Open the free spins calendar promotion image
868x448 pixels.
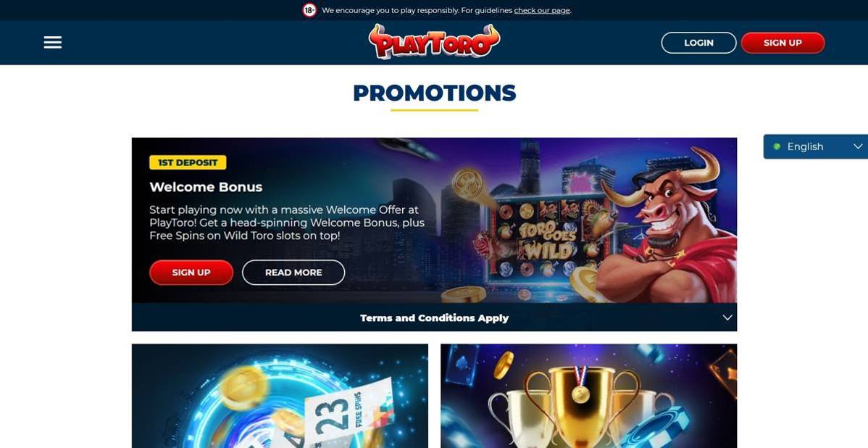pyautogui.click(x=280, y=396)
